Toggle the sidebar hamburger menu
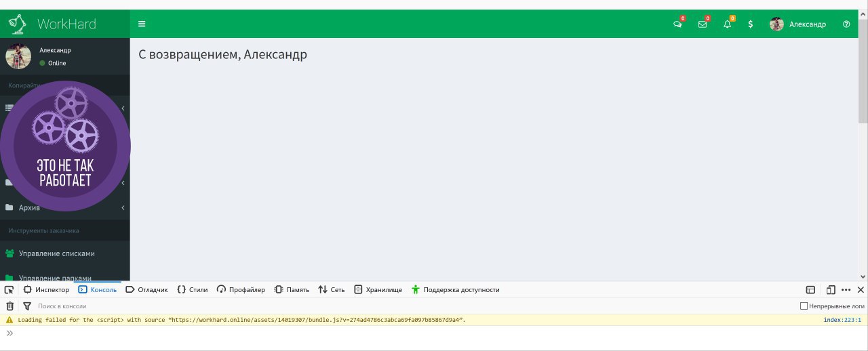This screenshot has height=351, width=868. click(142, 24)
